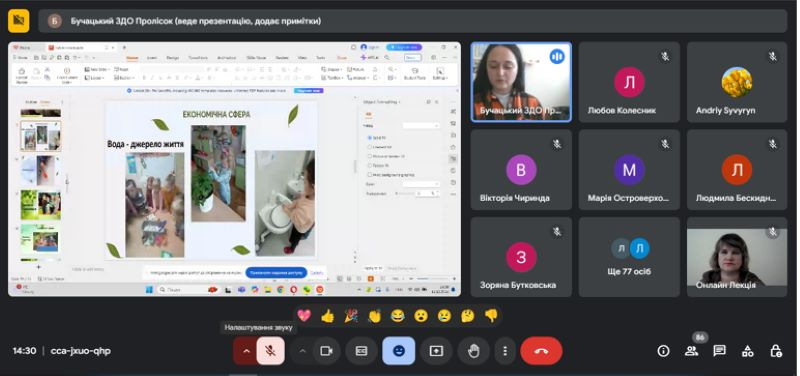The width and height of the screenshot is (800, 376).
Task: Select Любов Колесник participant tile
Action: (629, 82)
